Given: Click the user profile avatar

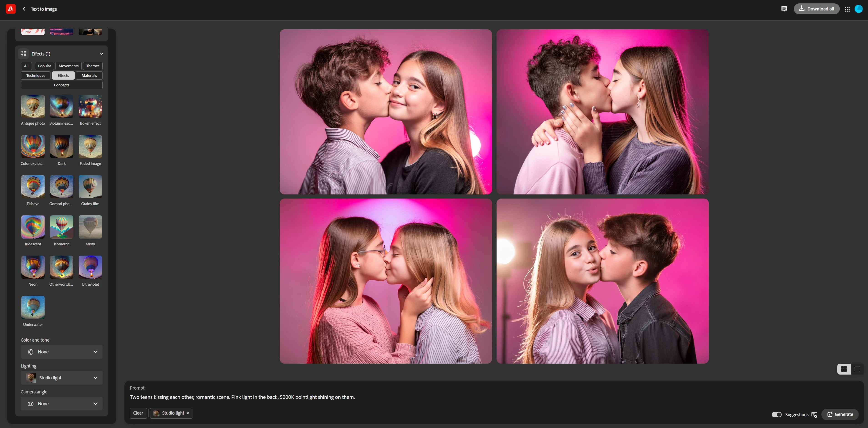Looking at the screenshot, I should point(859,9).
